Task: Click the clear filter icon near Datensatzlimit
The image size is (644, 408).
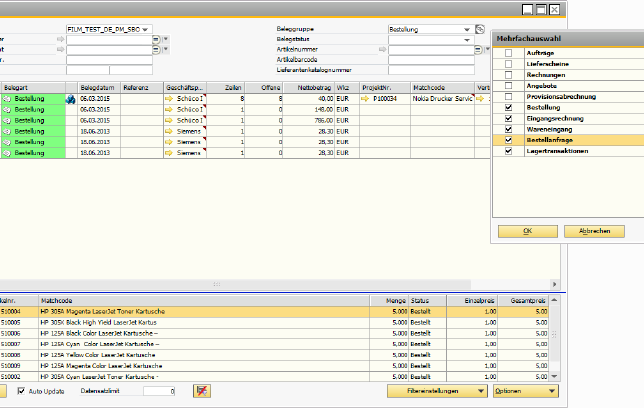Action: pyautogui.click(x=203, y=391)
